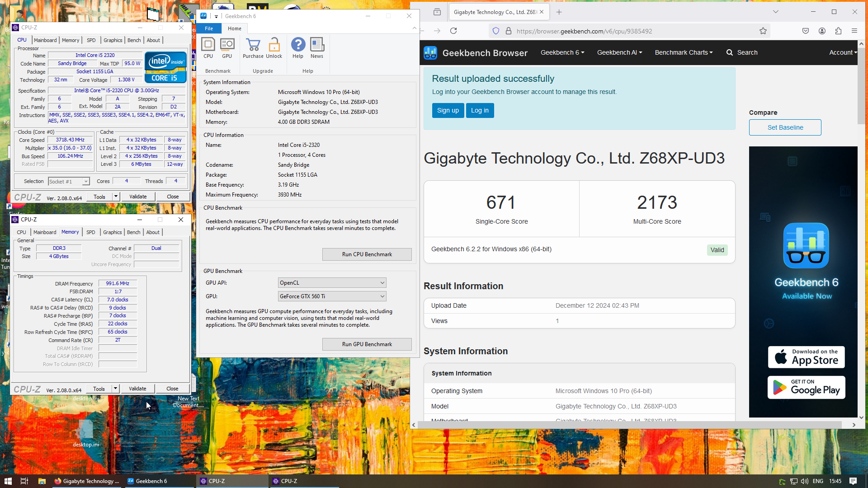Open the Help icon in Geekbench ribbon
The height and width of the screenshot is (488, 868).
298,48
